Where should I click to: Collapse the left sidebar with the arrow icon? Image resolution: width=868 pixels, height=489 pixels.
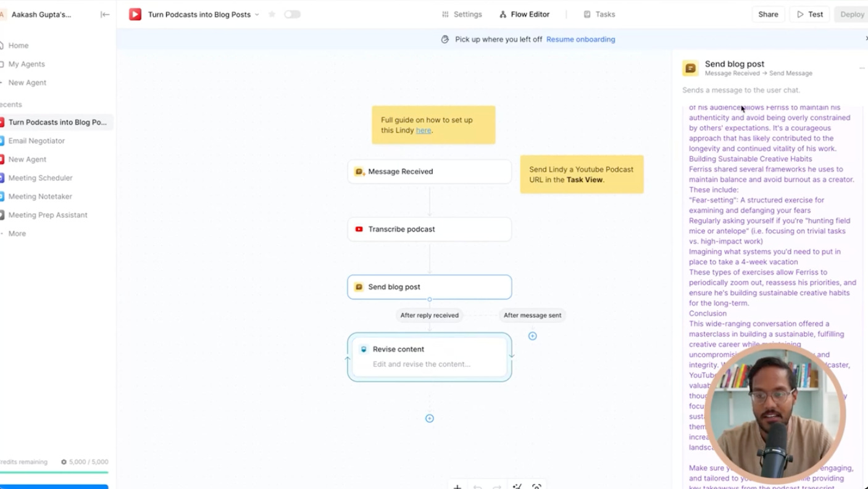pos(105,14)
